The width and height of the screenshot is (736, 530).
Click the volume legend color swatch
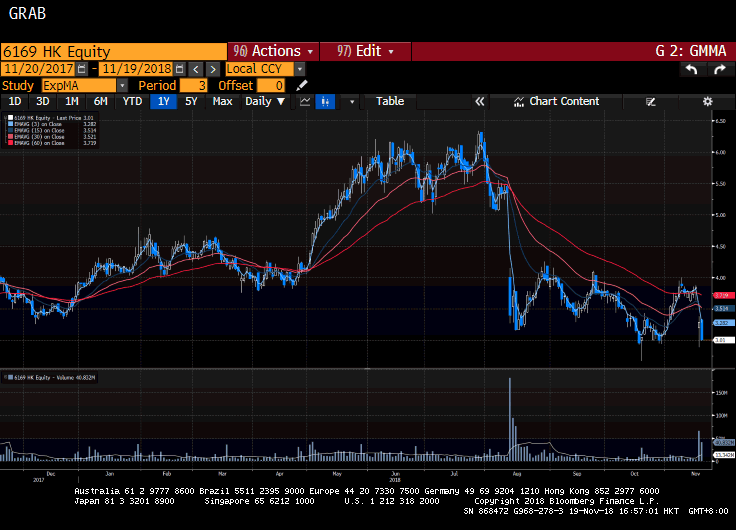tap(10, 377)
